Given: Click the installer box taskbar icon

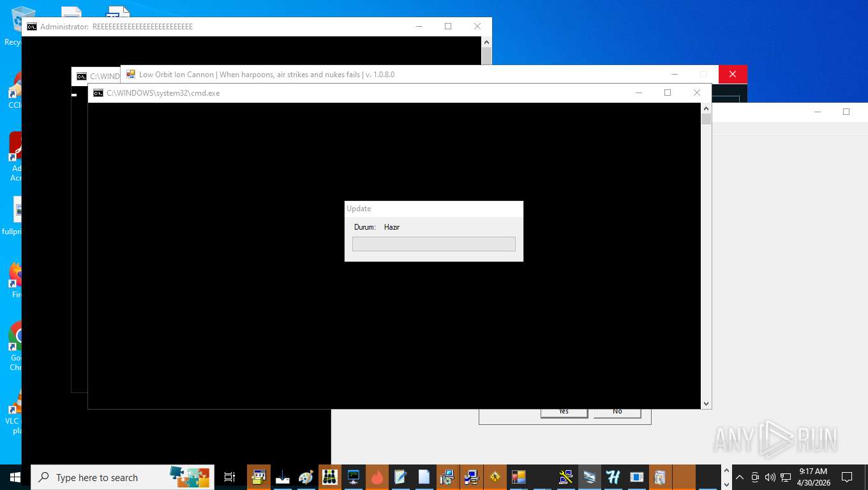Looking at the screenshot, I should tap(258, 477).
